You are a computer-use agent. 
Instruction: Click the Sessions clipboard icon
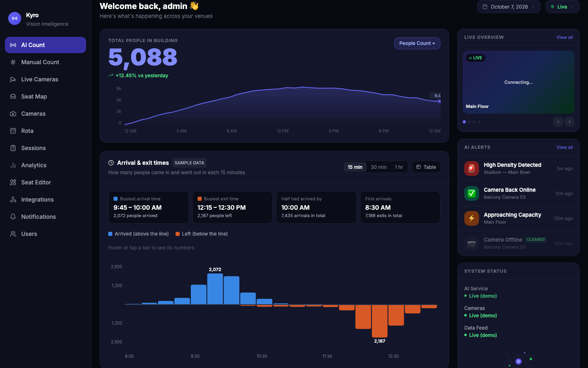[x=13, y=148]
